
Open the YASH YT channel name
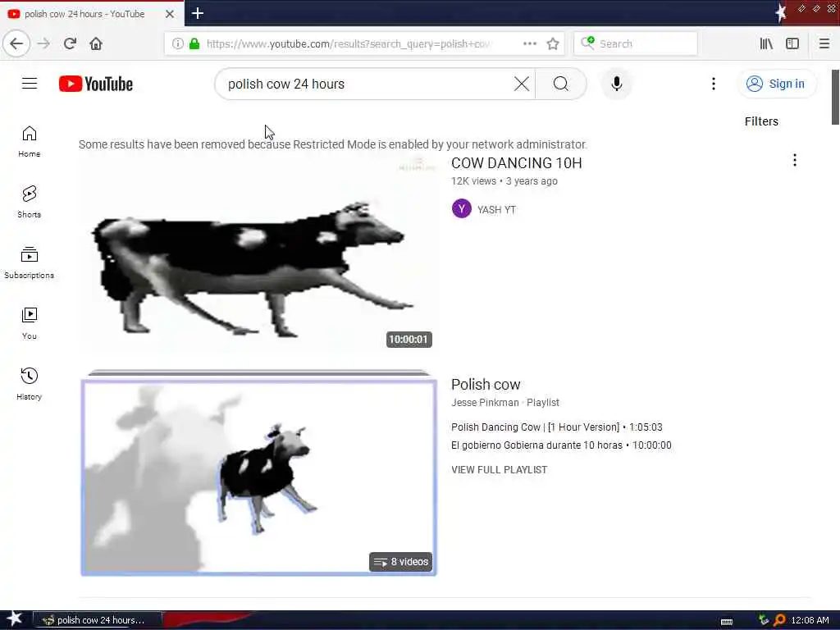tap(496, 210)
